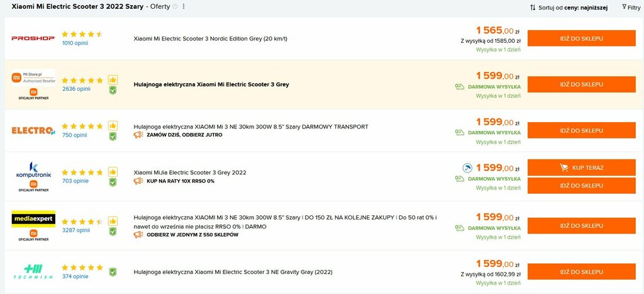
Task: Click green shield badge in Electro.pl row
Action: click(x=113, y=136)
